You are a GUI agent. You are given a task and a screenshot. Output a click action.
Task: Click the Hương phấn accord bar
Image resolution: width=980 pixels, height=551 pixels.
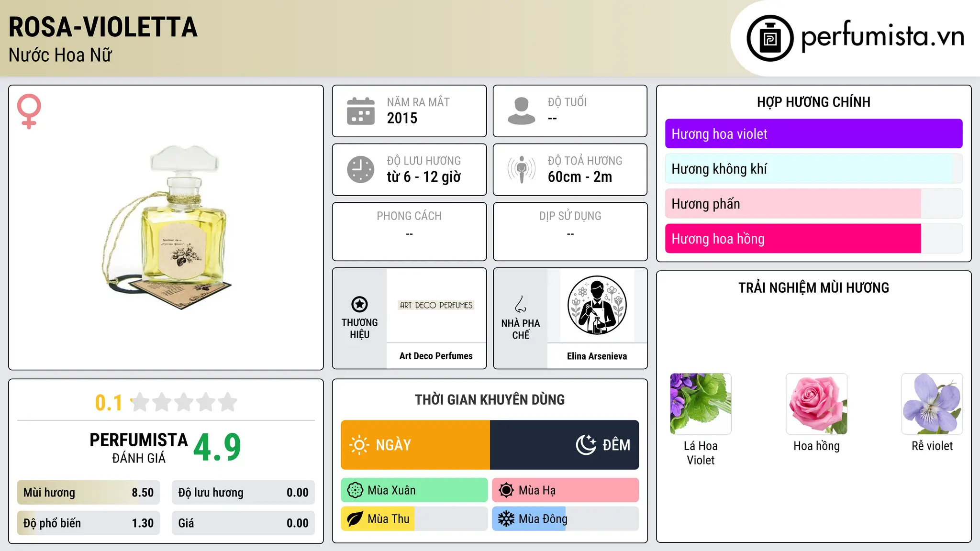[813, 204]
